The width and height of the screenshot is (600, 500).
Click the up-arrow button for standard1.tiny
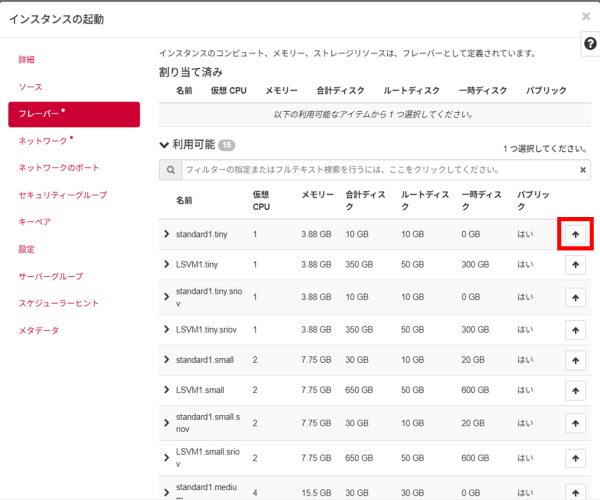(x=575, y=234)
